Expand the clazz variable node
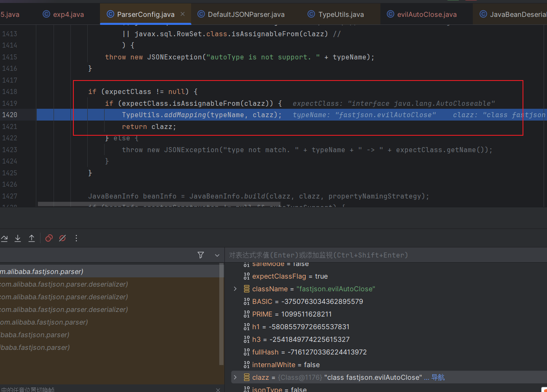The height and width of the screenshot is (392, 547). click(x=235, y=377)
